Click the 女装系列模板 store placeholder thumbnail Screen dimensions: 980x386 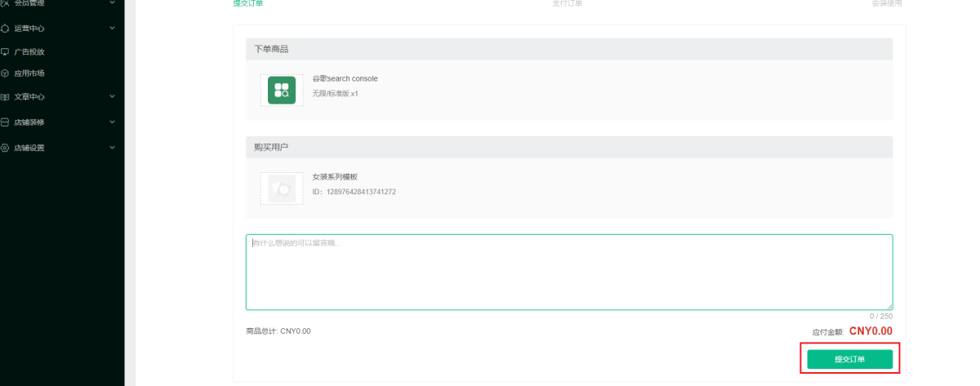tap(282, 189)
